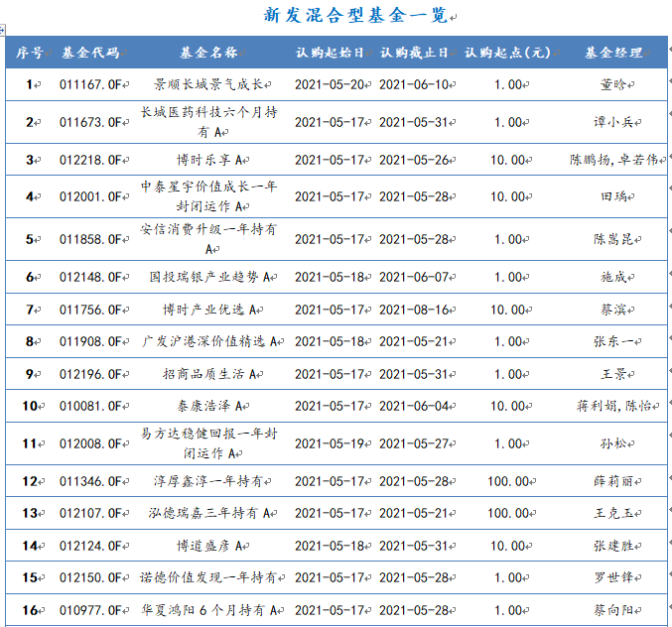Click fund name 博时乐享A
The height and width of the screenshot is (627, 672).
pos(209,160)
